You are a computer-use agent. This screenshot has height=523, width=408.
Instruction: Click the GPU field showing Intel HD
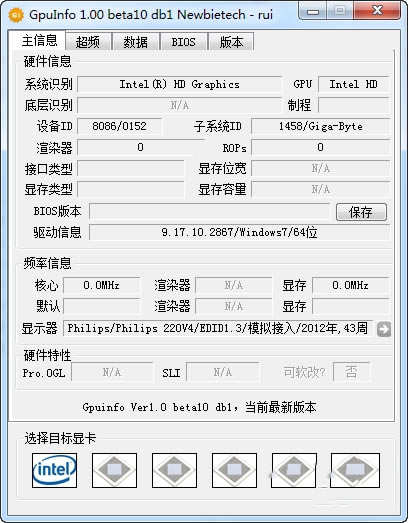point(354,84)
